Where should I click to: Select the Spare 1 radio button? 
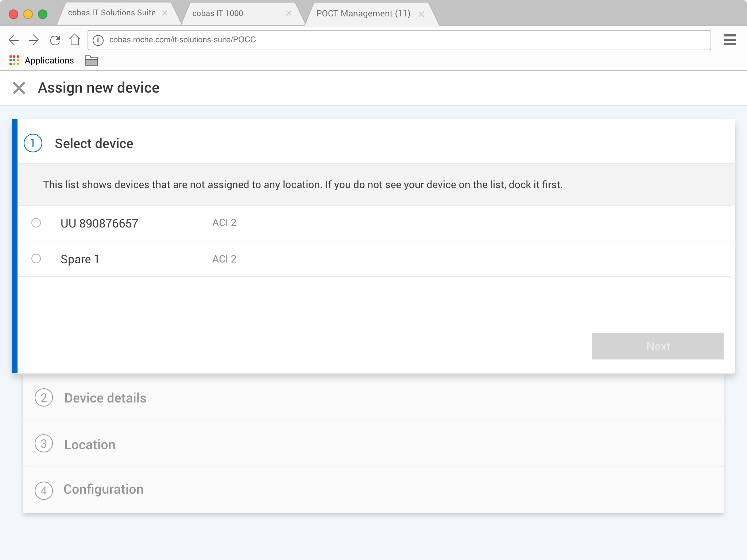tap(36, 258)
